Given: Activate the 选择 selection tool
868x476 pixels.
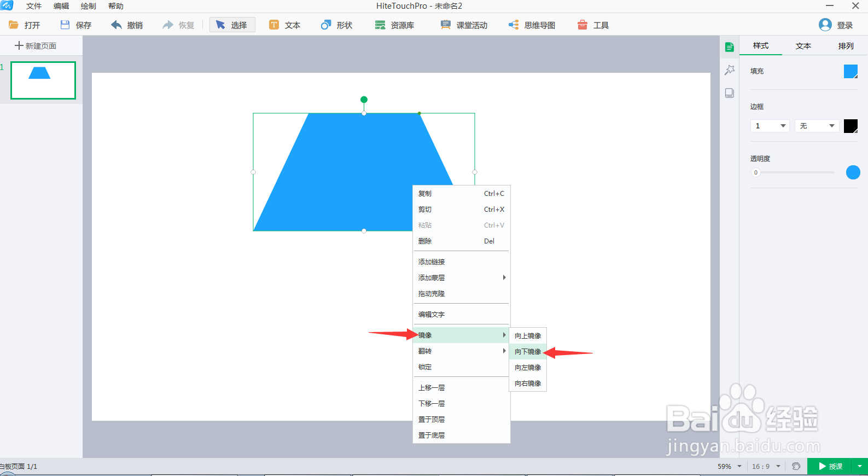Looking at the screenshot, I should tap(232, 25).
